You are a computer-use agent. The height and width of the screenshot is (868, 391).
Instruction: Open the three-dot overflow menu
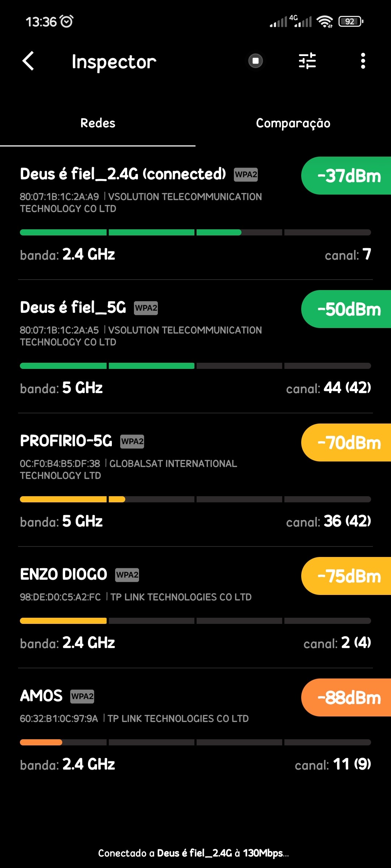pos(363,61)
